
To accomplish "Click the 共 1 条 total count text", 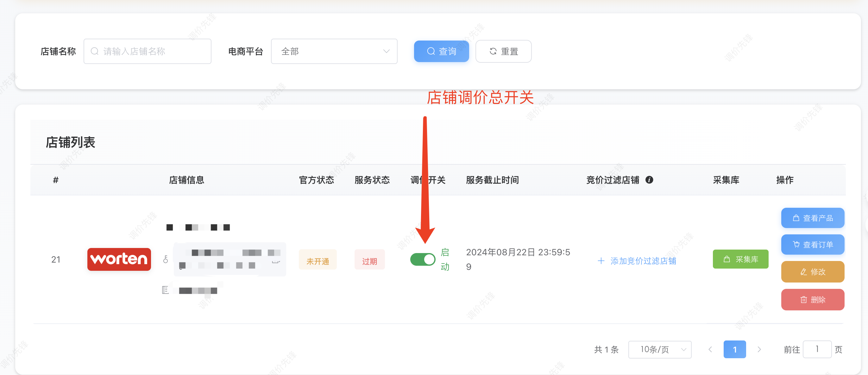I will 606,349.
